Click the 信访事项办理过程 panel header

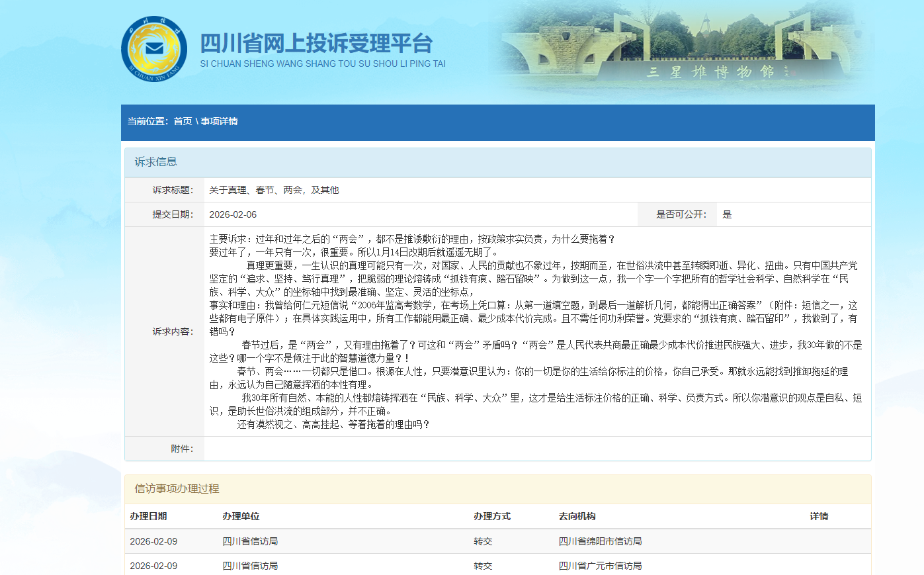click(x=177, y=488)
